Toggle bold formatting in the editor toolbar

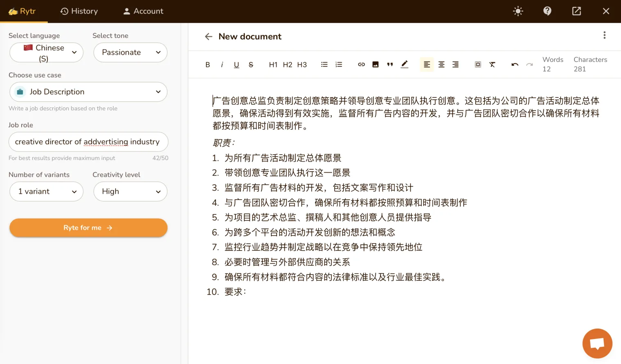pos(208,64)
